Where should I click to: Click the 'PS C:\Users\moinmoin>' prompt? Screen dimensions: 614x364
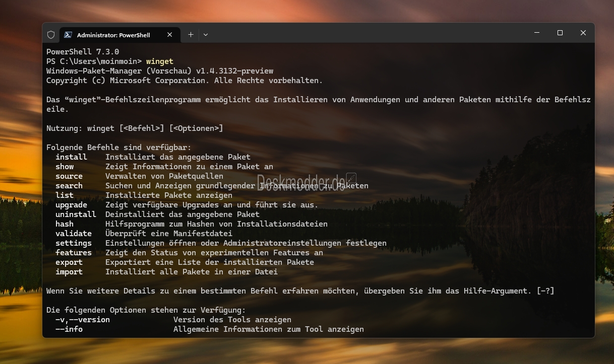tap(94, 61)
